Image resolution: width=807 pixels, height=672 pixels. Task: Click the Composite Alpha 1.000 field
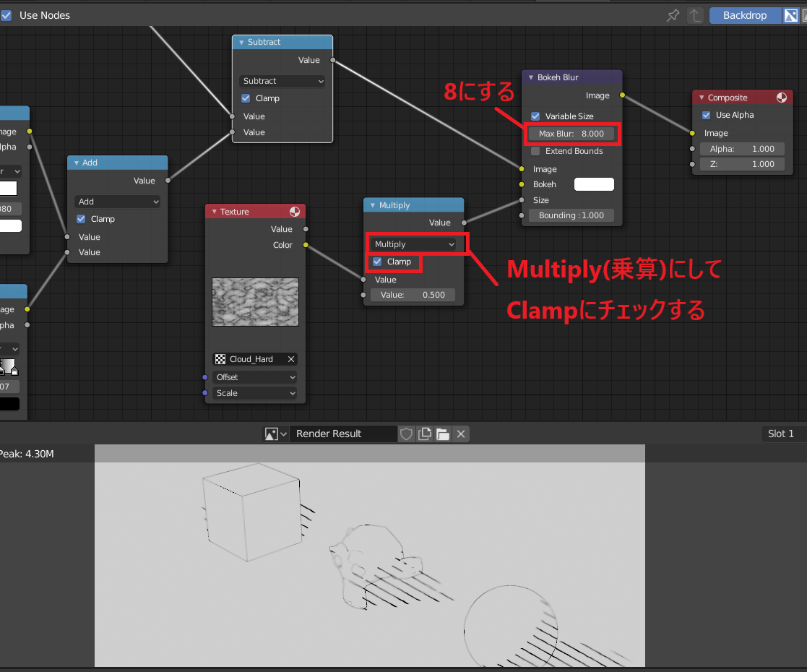pos(742,149)
